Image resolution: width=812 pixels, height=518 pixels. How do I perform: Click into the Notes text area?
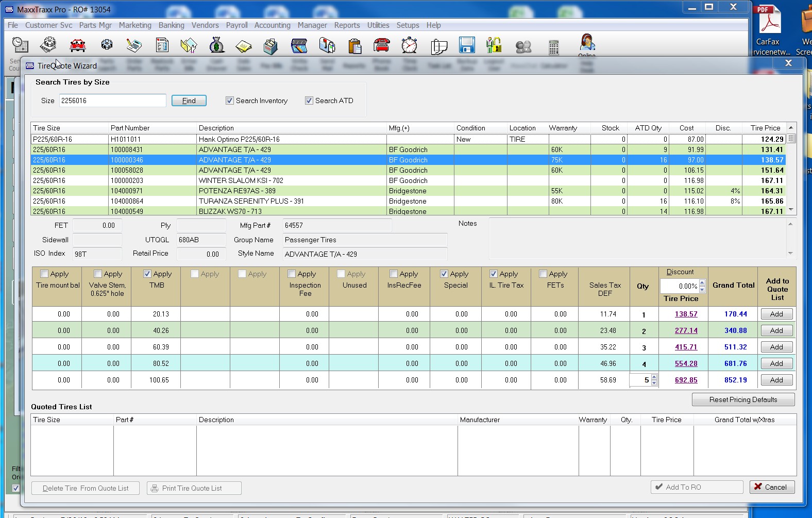click(638, 239)
